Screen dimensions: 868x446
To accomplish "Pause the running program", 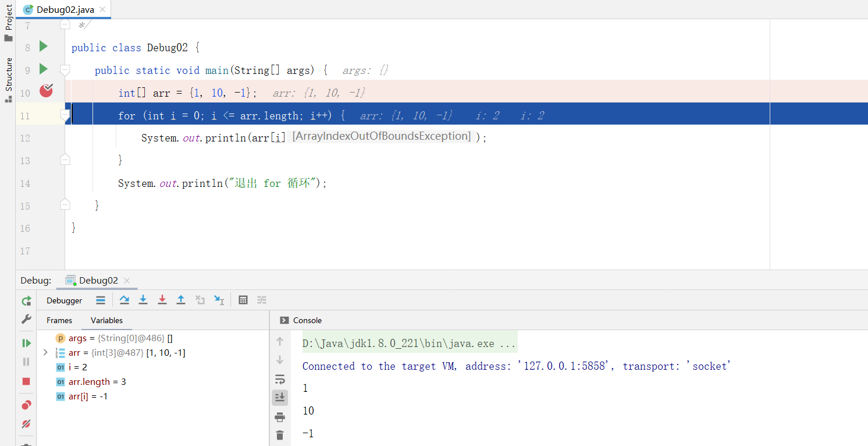I will pos(26,362).
